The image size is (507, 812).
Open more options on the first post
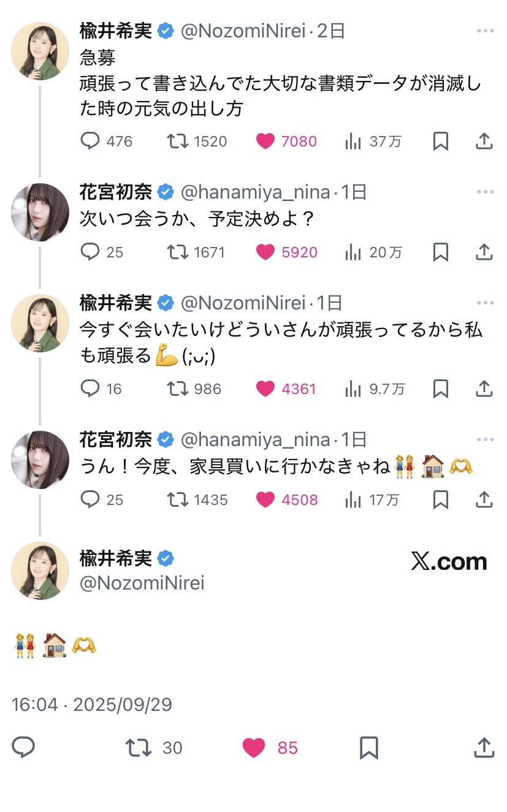click(485, 31)
